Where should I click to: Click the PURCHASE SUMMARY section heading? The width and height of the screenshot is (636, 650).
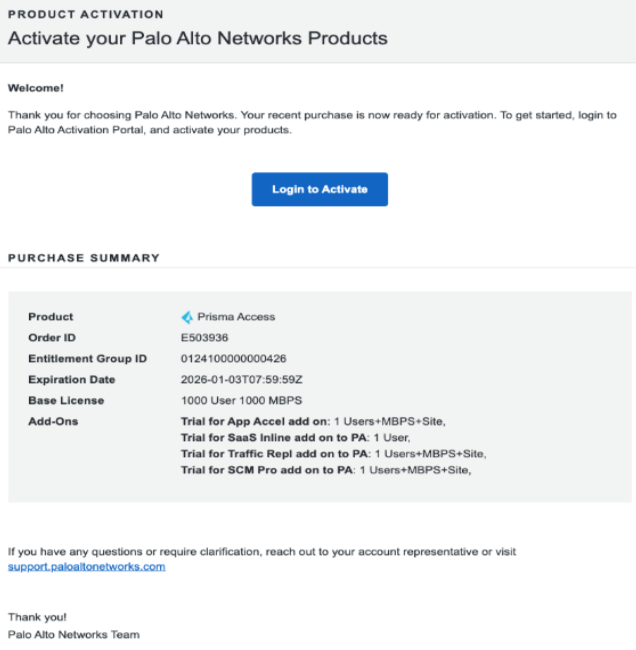coord(84,258)
